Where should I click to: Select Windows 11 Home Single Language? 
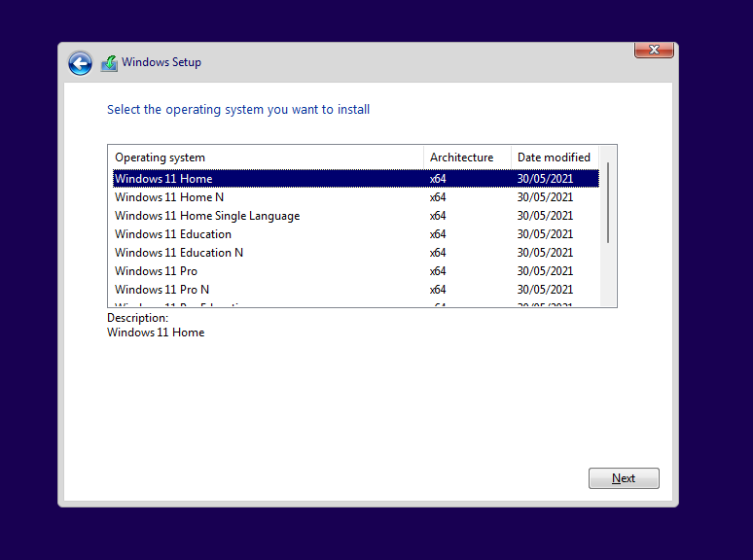tap(207, 216)
